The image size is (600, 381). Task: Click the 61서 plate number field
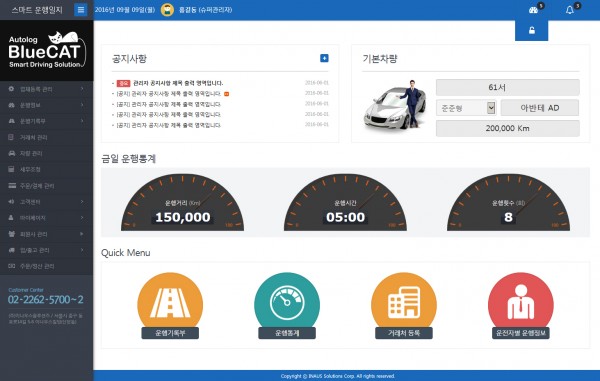[508, 87]
